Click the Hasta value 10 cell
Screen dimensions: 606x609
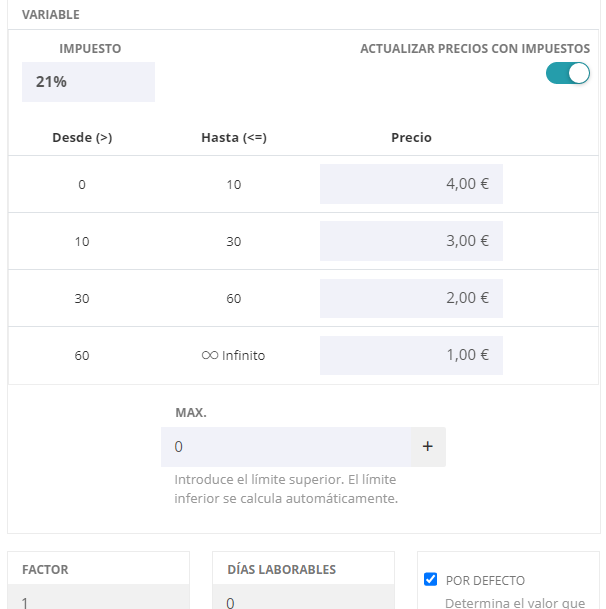[x=233, y=185]
